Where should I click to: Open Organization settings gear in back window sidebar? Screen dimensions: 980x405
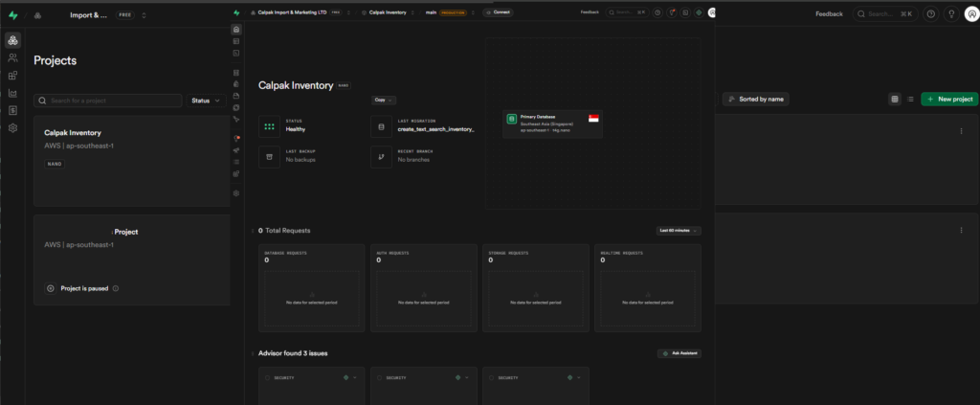(x=13, y=128)
